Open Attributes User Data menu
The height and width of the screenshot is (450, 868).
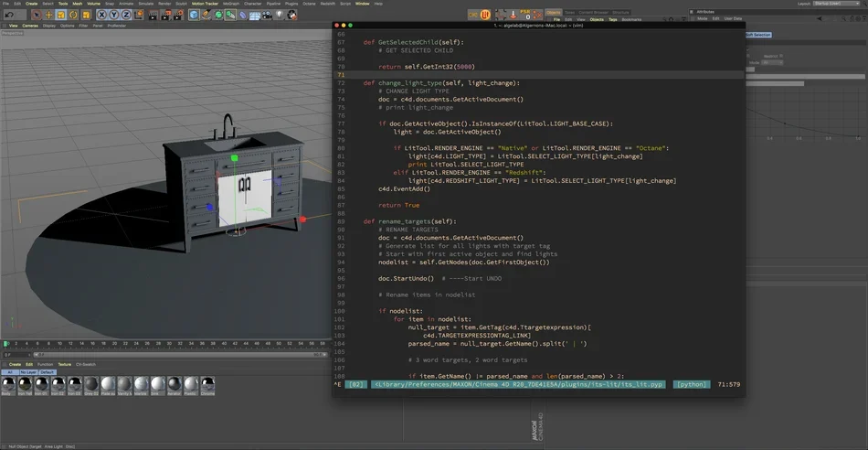pos(733,18)
